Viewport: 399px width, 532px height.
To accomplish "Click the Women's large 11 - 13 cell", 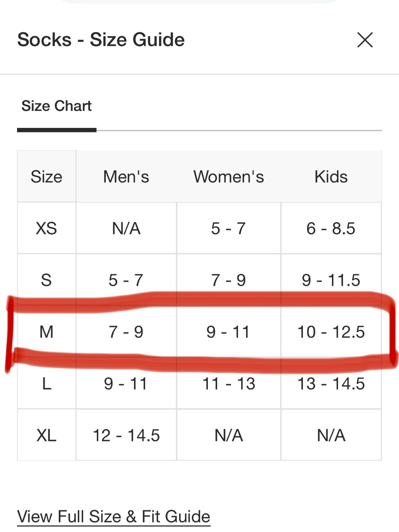I will coord(229,384).
